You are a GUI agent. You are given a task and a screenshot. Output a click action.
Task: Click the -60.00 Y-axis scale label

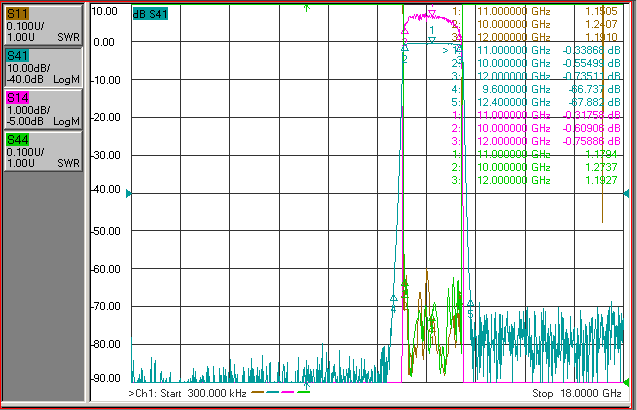coord(105,269)
